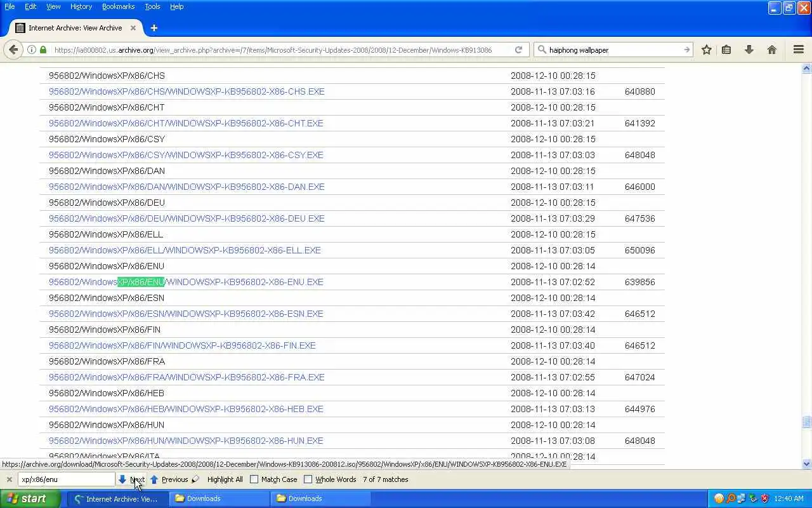
Task: Open the View menu
Action: 53,6
